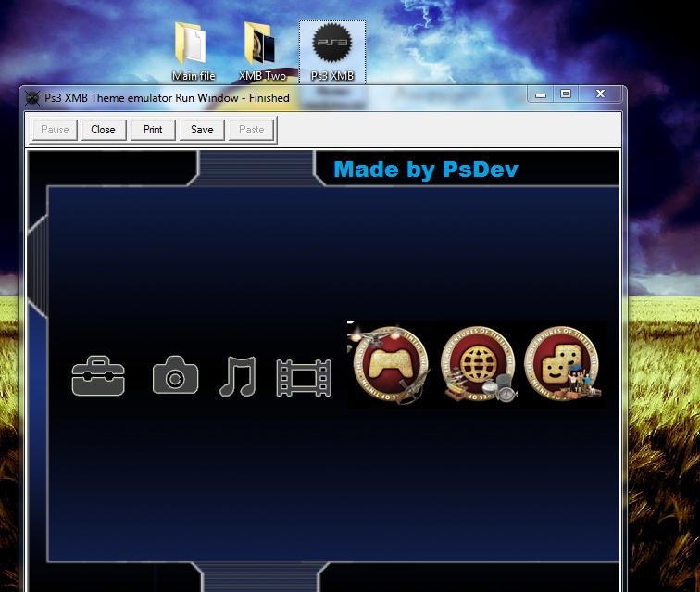
Task: Select the Music note icon
Action: coord(238,376)
